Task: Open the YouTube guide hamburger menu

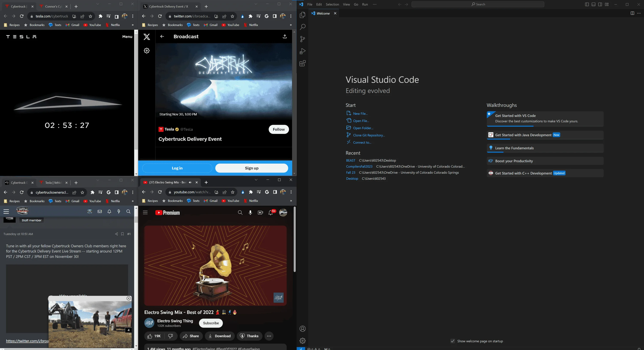Action: tap(145, 213)
